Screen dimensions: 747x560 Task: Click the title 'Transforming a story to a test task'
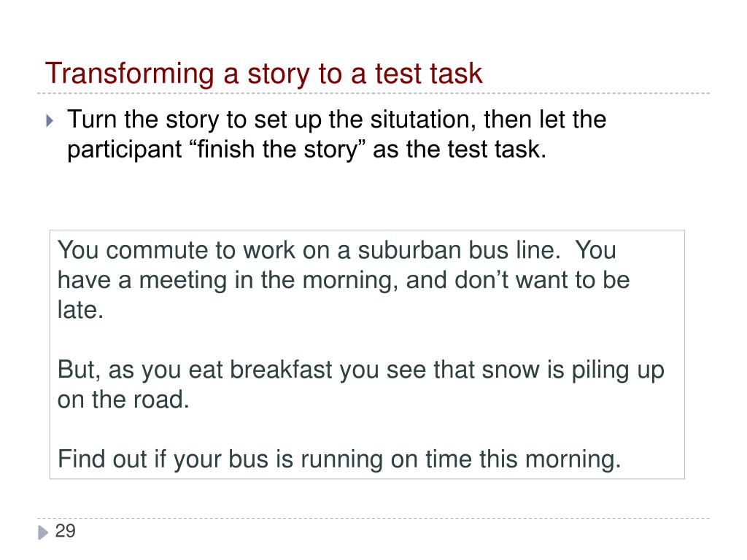point(263,74)
